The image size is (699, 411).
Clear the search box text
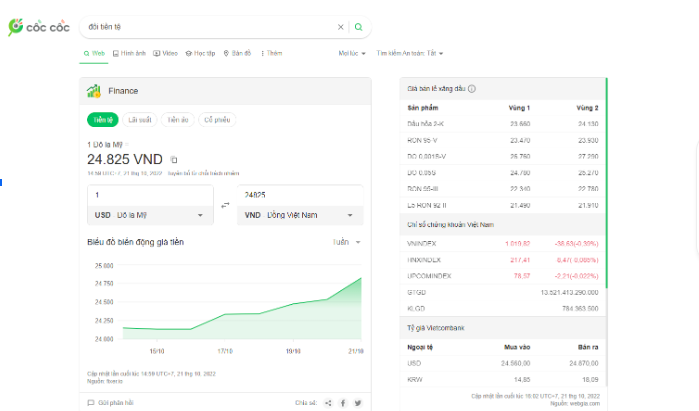[340, 27]
